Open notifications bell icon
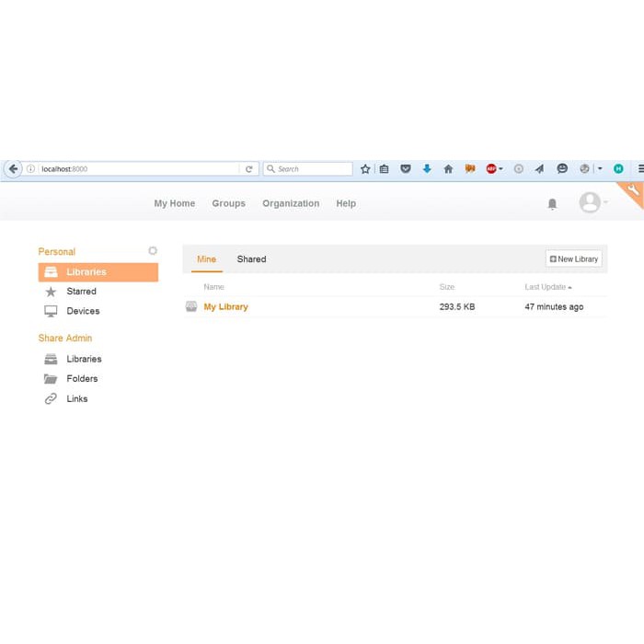This screenshot has height=644, width=644. click(552, 203)
